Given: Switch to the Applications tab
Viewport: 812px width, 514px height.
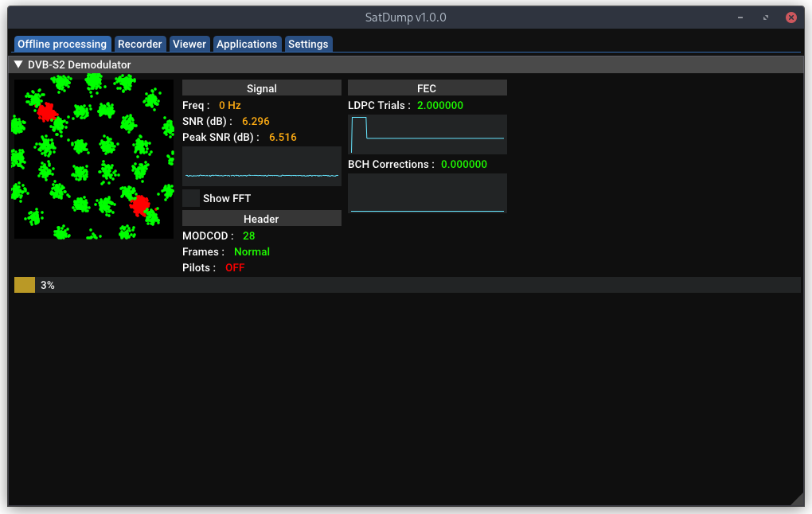Looking at the screenshot, I should pyautogui.click(x=247, y=44).
